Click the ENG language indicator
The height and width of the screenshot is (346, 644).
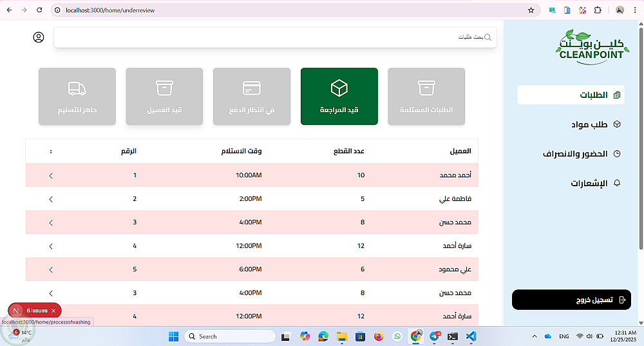(564, 336)
